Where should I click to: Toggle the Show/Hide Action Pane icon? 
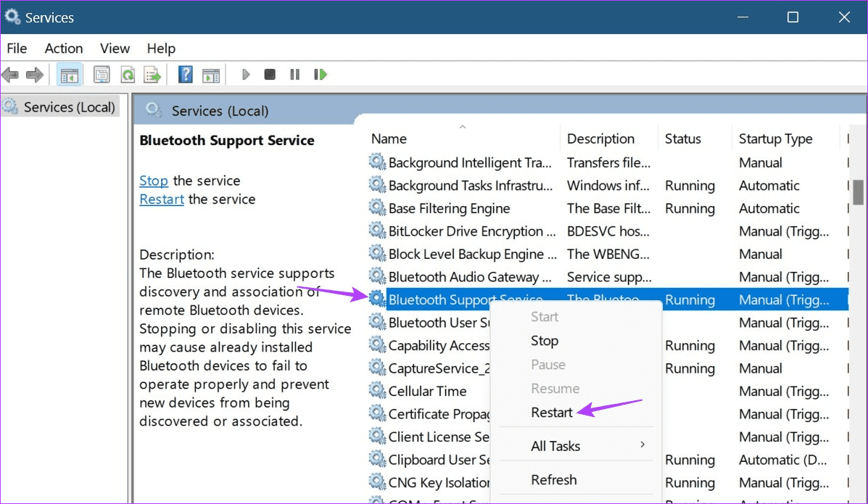click(x=211, y=75)
